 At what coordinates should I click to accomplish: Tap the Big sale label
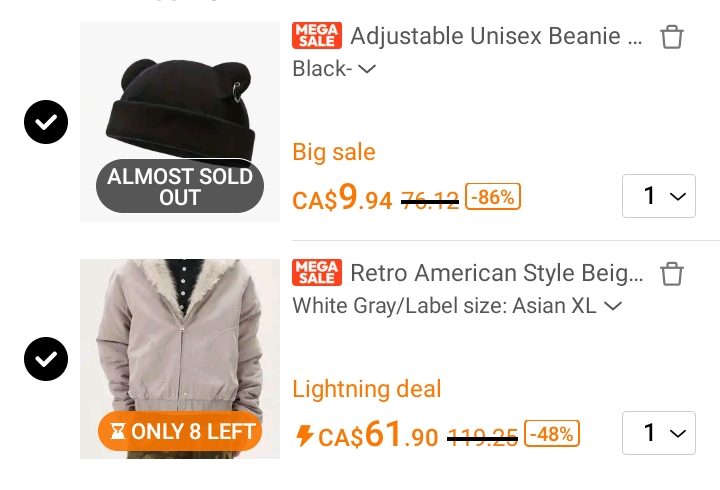pyautogui.click(x=334, y=152)
